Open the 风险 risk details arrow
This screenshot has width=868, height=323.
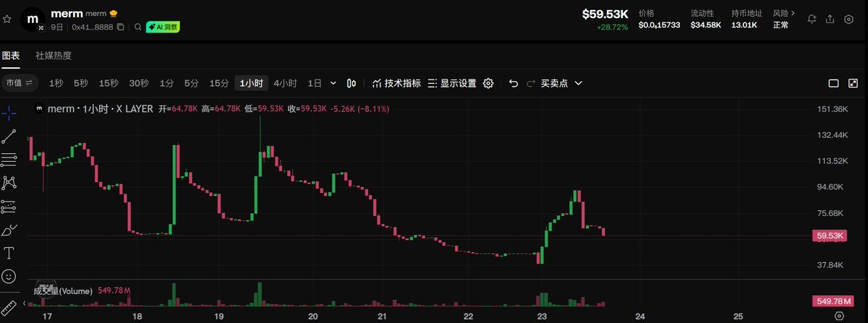pos(793,13)
